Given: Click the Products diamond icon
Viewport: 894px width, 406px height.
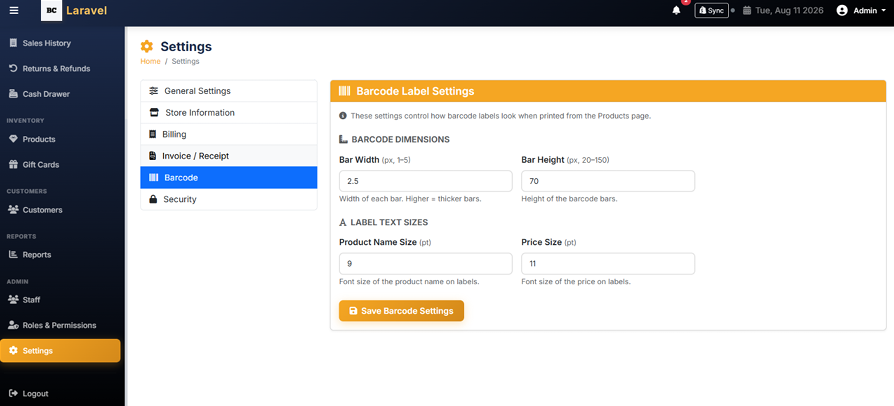Looking at the screenshot, I should [x=13, y=139].
